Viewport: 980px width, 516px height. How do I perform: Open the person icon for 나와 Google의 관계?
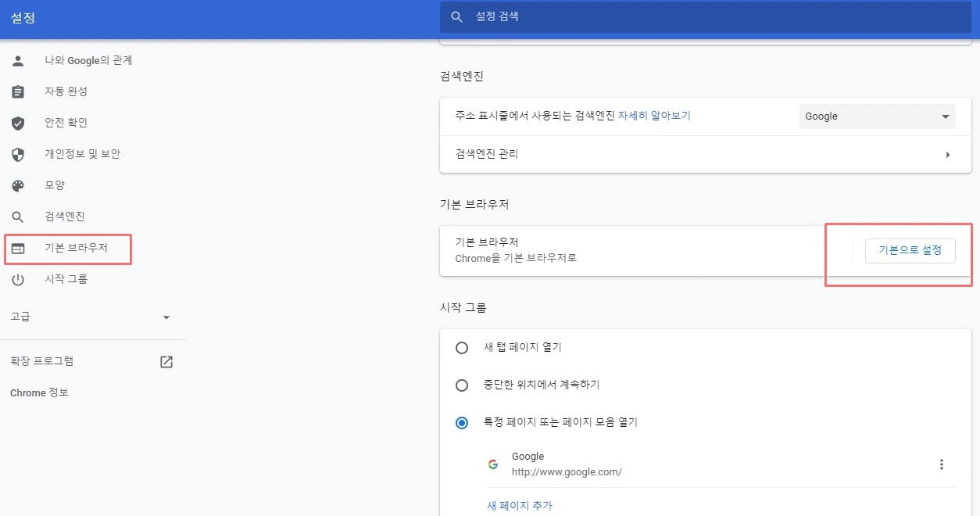[18, 60]
